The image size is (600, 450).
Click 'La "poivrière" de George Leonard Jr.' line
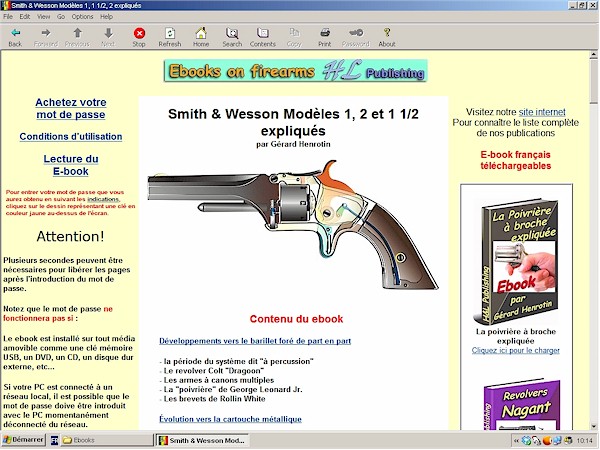coord(231,390)
